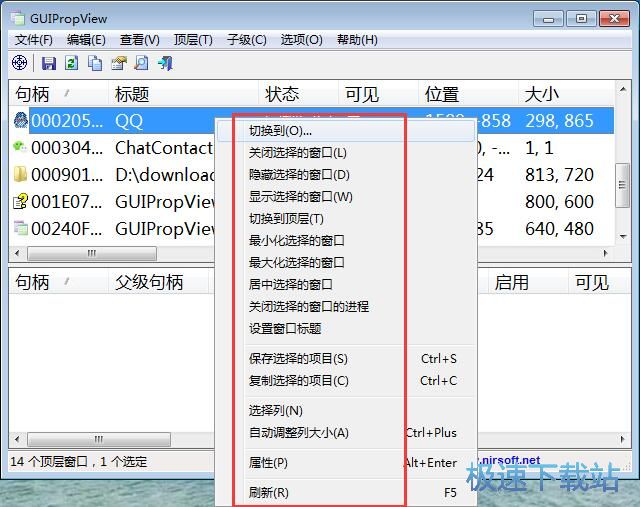Open Properties via toolbar icon
Viewport: 640px width, 507px height.
tap(118, 63)
